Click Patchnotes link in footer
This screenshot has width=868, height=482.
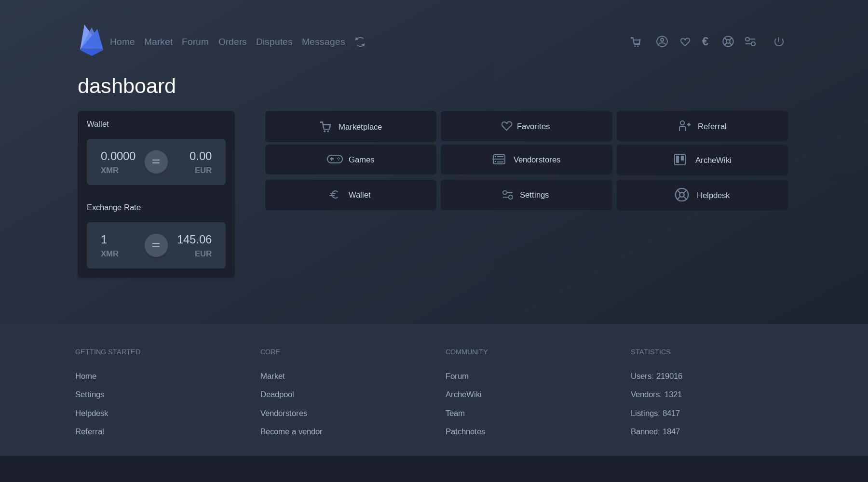click(x=465, y=431)
